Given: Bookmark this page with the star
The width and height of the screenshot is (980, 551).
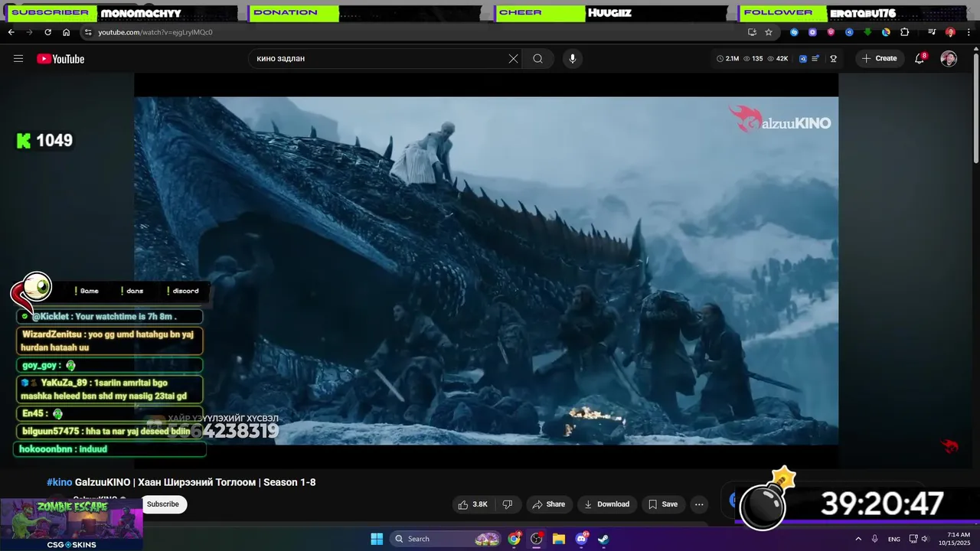Looking at the screenshot, I should (x=769, y=32).
